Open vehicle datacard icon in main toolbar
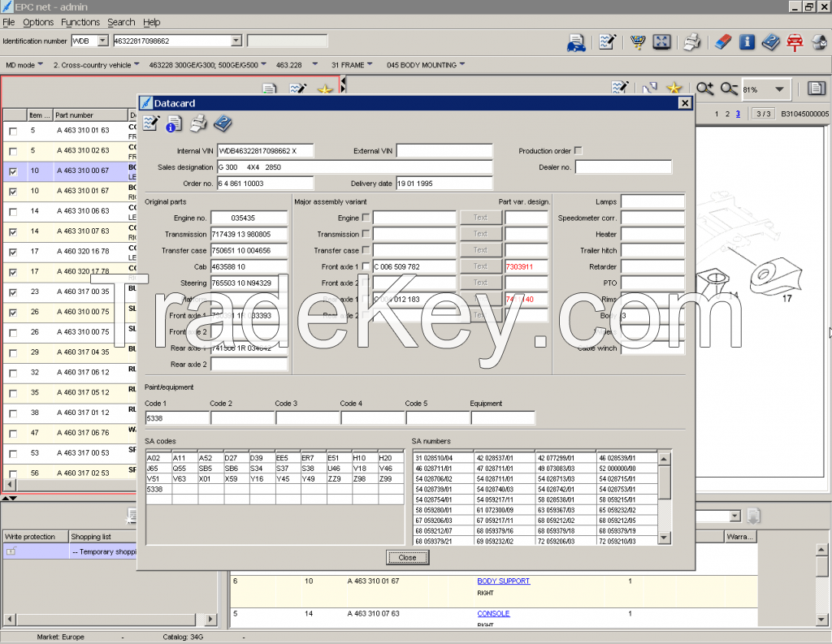 (576, 42)
